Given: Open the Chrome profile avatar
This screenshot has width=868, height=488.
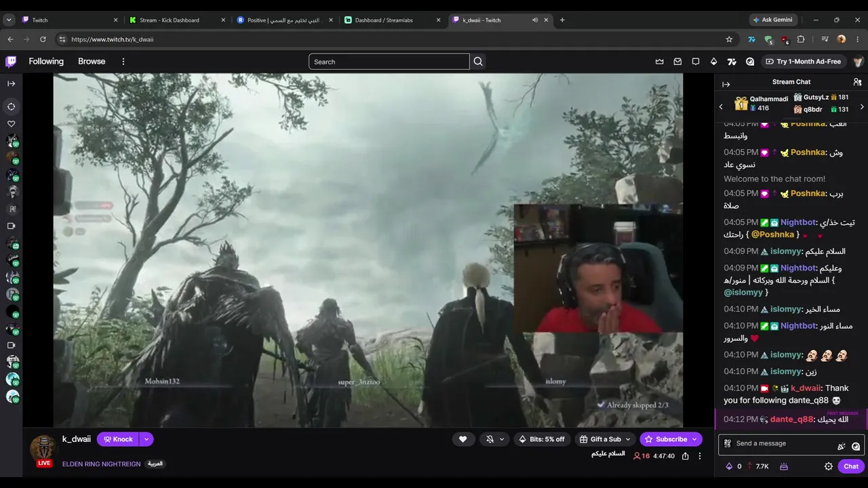Looking at the screenshot, I should tap(842, 39).
